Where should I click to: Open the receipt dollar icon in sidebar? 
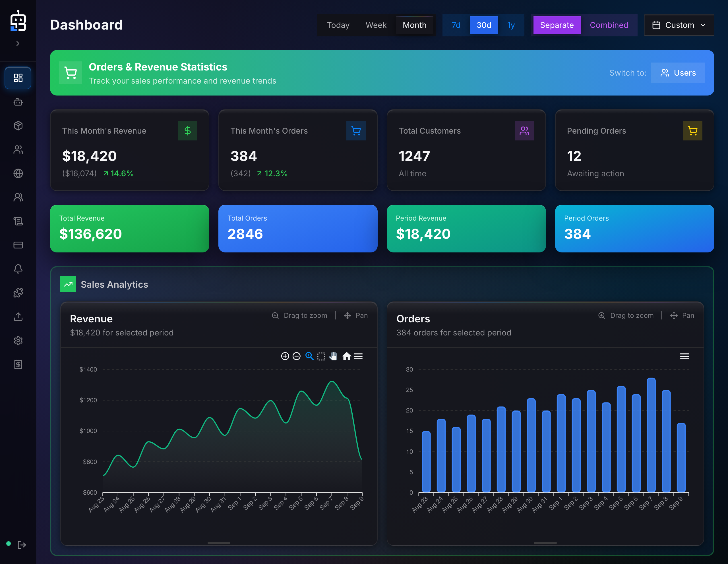point(18,364)
